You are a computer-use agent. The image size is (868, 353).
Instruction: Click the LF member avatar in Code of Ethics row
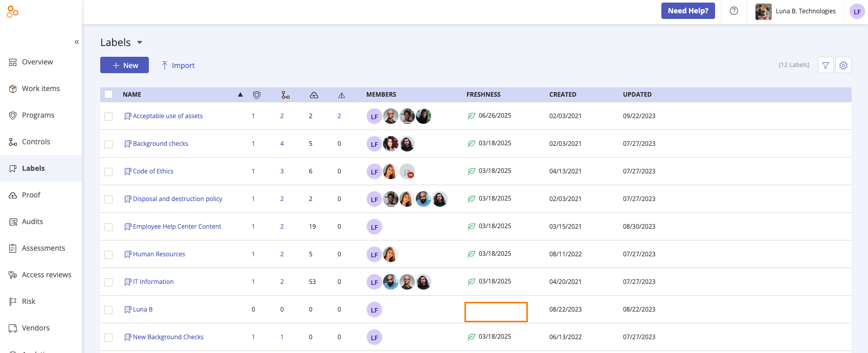(374, 172)
